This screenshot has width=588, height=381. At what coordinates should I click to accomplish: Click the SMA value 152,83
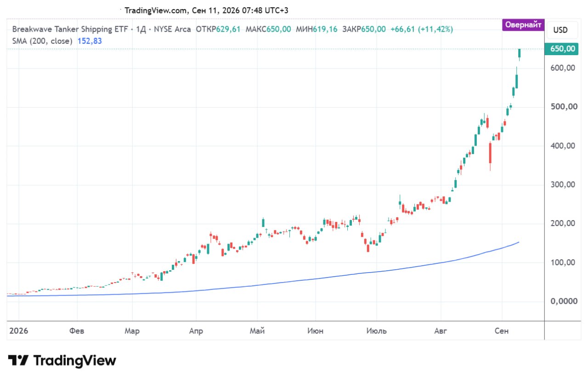click(90, 41)
